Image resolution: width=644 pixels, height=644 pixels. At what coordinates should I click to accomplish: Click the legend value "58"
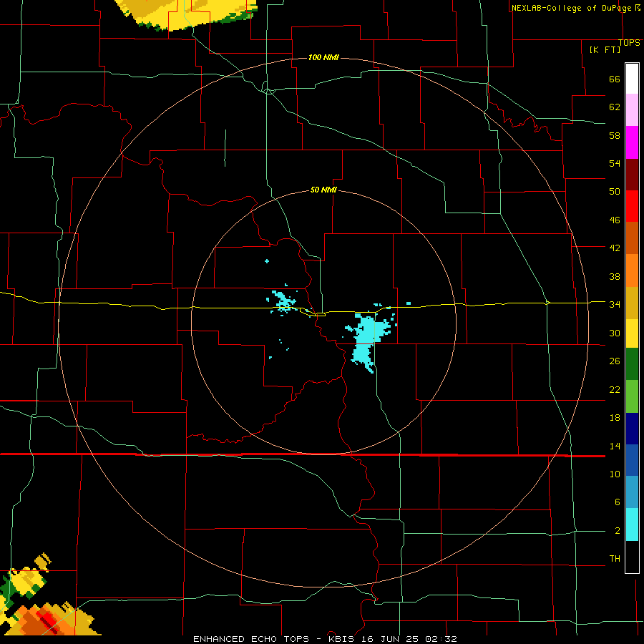click(x=615, y=135)
